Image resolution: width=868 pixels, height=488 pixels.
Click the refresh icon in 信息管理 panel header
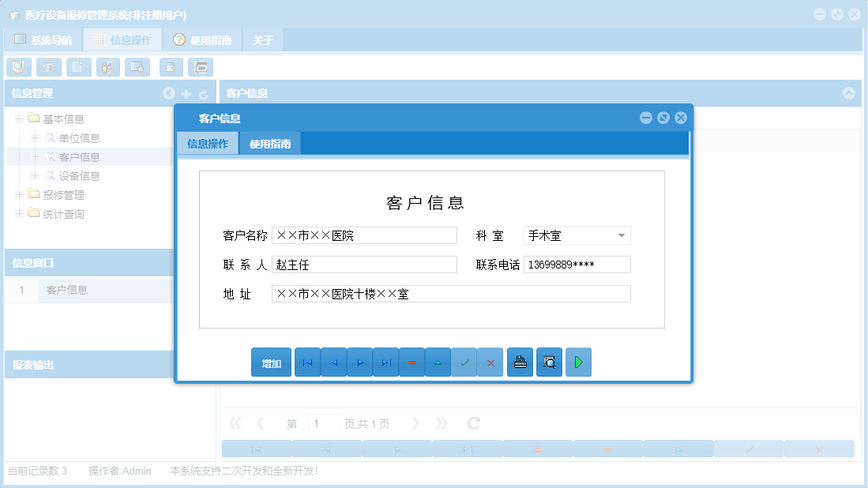[x=204, y=93]
